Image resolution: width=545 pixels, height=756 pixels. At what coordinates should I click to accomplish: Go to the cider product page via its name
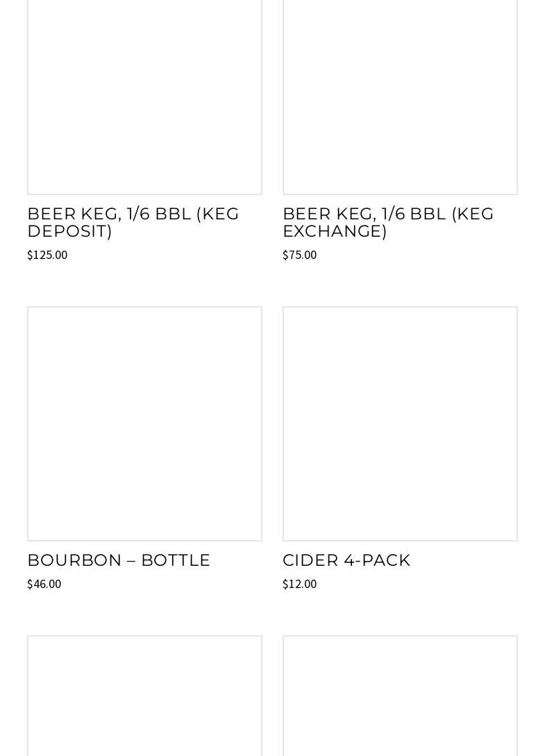coord(346,560)
